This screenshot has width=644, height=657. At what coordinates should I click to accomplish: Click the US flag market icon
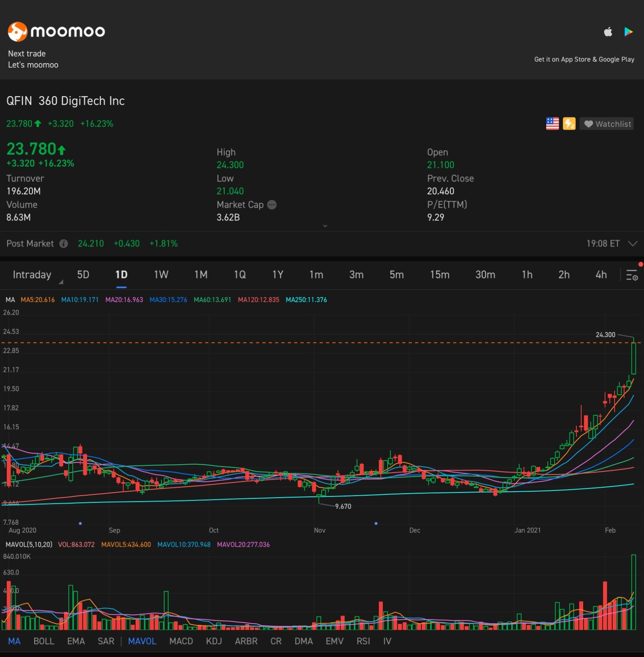tap(552, 124)
